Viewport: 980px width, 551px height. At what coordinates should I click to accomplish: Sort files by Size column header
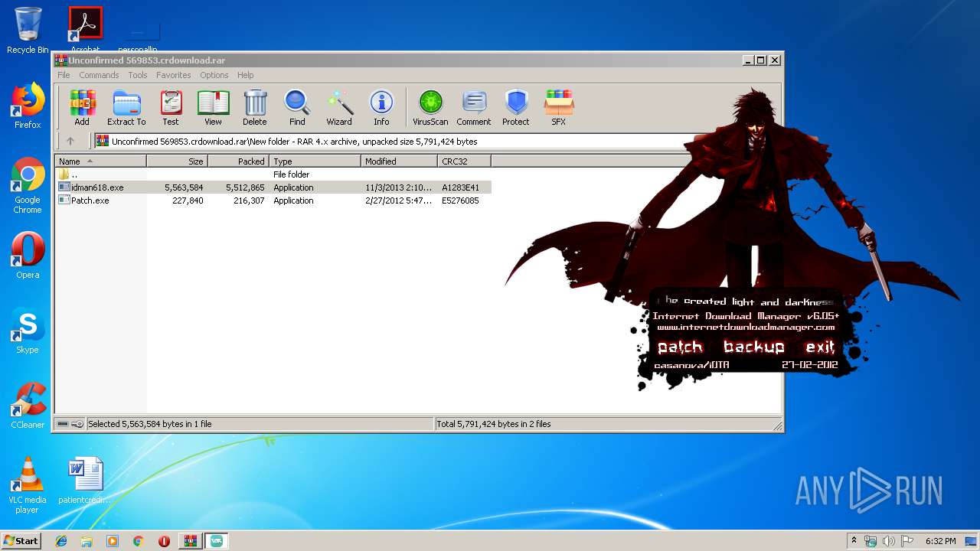click(x=178, y=161)
